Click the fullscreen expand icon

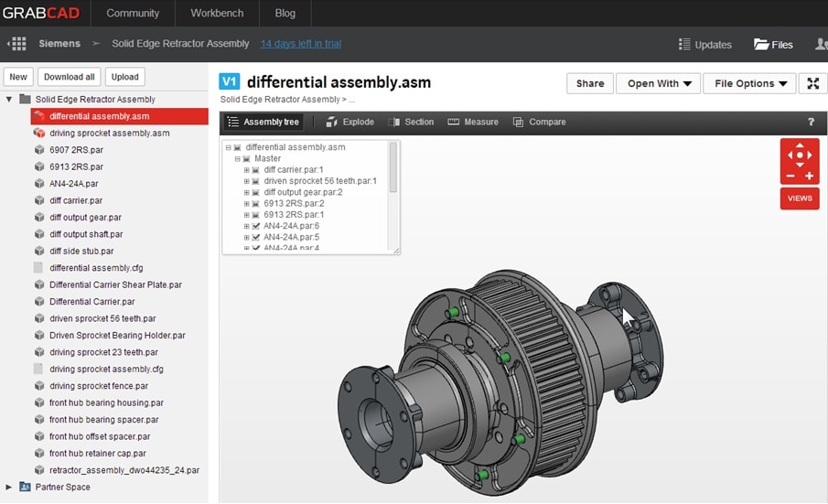pyautogui.click(x=812, y=83)
